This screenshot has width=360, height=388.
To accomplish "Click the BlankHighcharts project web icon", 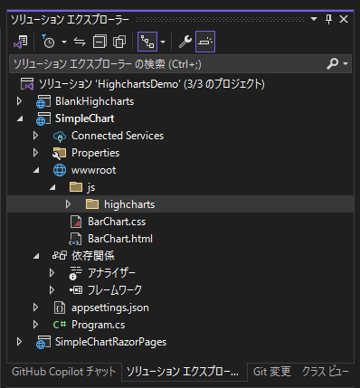I will (43, 101).
